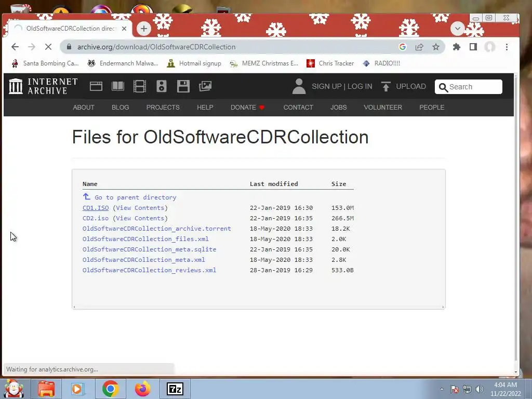Open OldSoftwareCDRCollection_archive.torrent
The image size is (532, 399).
point(157,229)
